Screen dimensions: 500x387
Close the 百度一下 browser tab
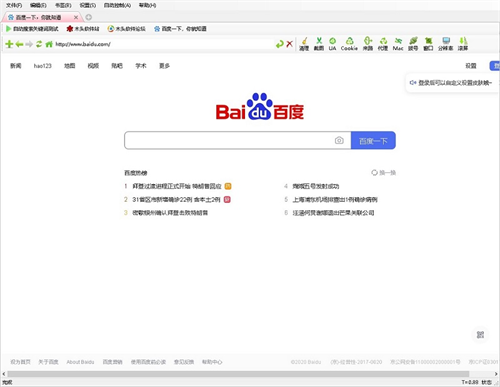click(76, 17)
